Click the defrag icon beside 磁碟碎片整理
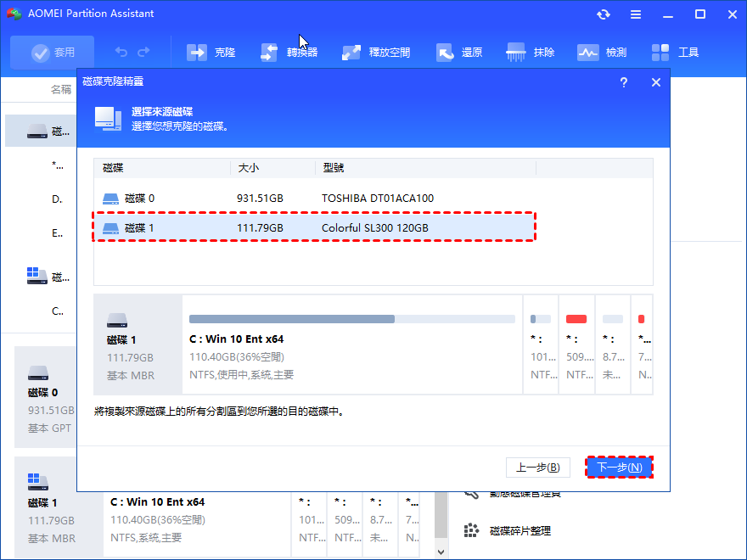 tap(471, 530)
